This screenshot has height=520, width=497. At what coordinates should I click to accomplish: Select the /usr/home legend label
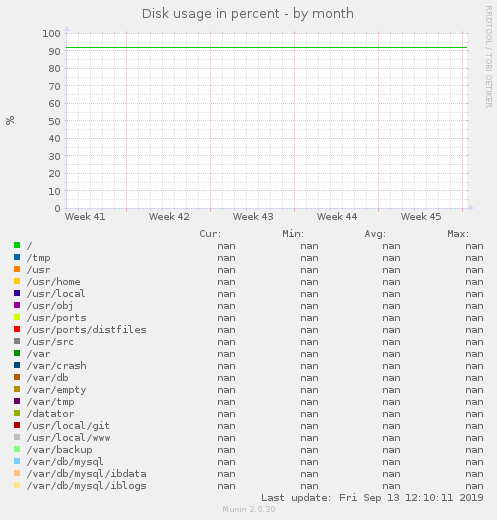53,282
